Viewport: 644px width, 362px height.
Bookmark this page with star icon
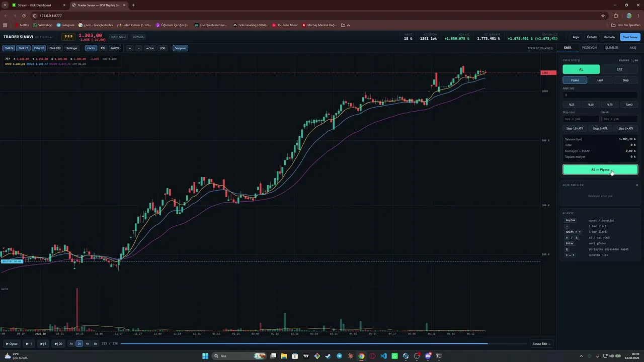click(603, 16)
